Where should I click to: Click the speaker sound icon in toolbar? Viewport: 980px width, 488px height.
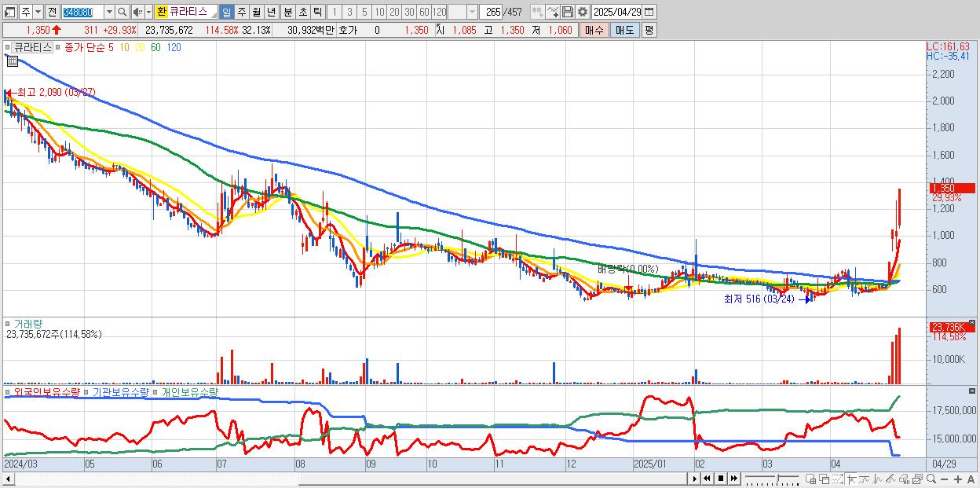[137, 12]
